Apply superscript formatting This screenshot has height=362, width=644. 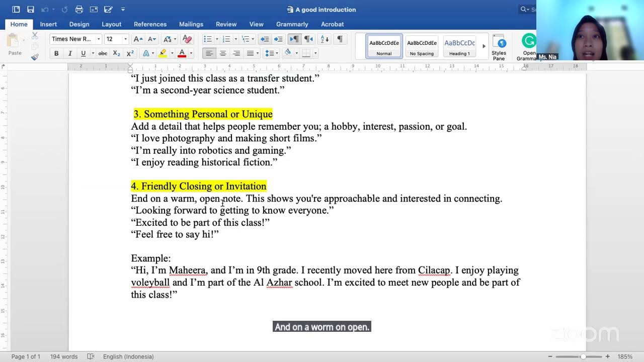pos(130,53)
